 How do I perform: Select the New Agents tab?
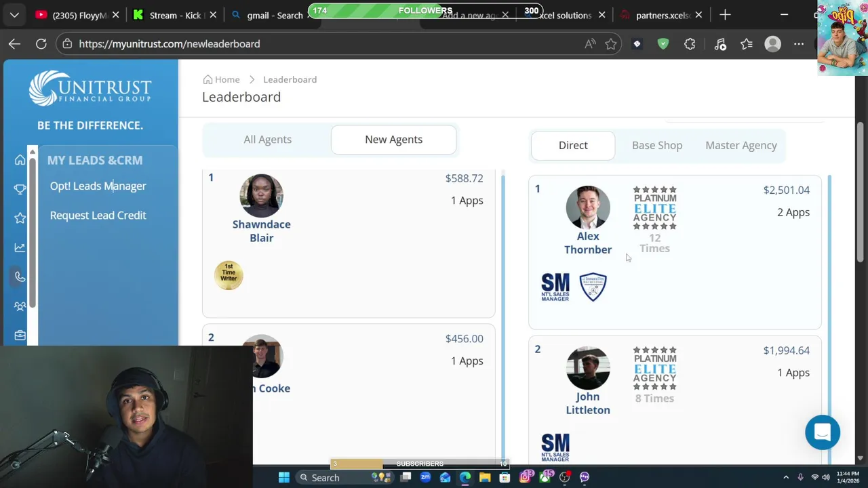click(393, 140)
